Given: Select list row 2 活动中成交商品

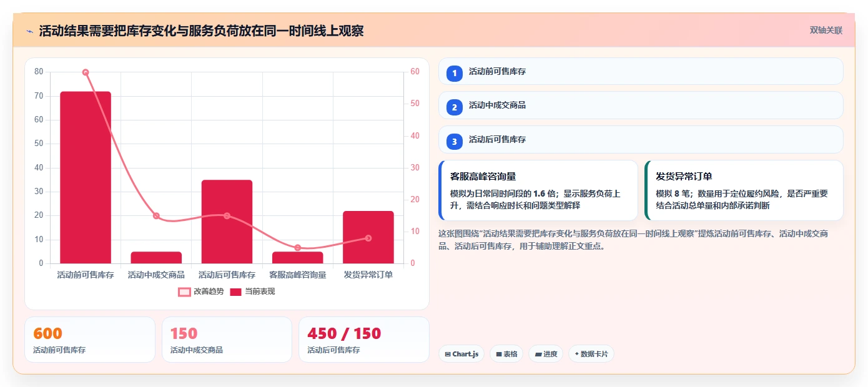Looking at the screenshot, I should click(641, 105).
